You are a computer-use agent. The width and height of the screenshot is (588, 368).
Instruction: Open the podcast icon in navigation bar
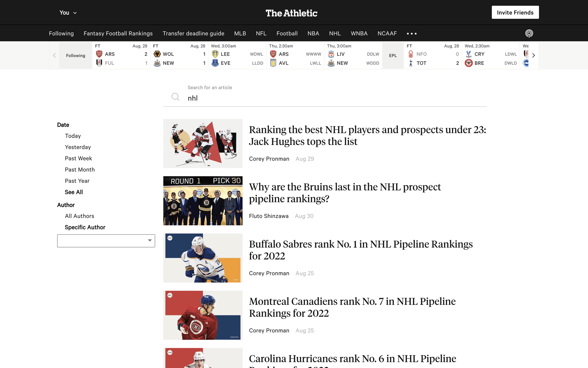[529, 33]
